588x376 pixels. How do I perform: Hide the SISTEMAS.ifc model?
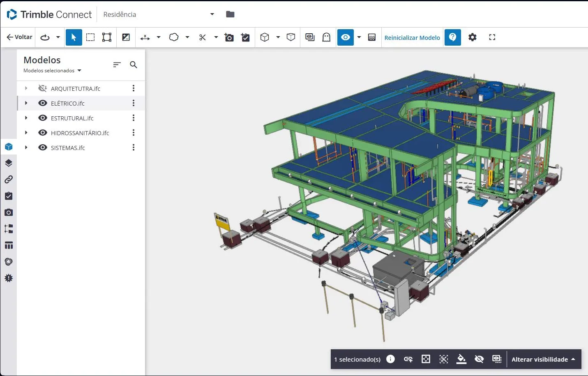pyautogui.click(x=42, y=148)
